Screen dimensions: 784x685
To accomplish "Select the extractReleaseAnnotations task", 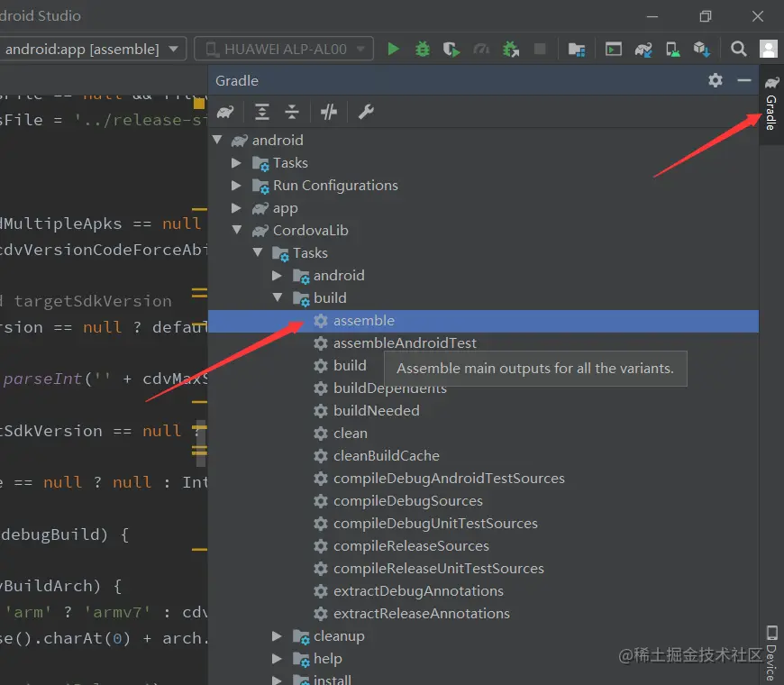I will point(422,613).
